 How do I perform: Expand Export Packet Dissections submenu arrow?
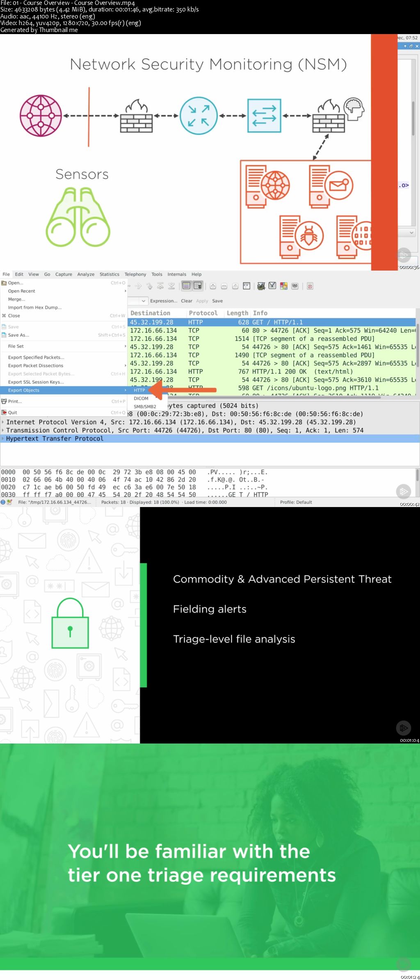[x=125, y=365]
